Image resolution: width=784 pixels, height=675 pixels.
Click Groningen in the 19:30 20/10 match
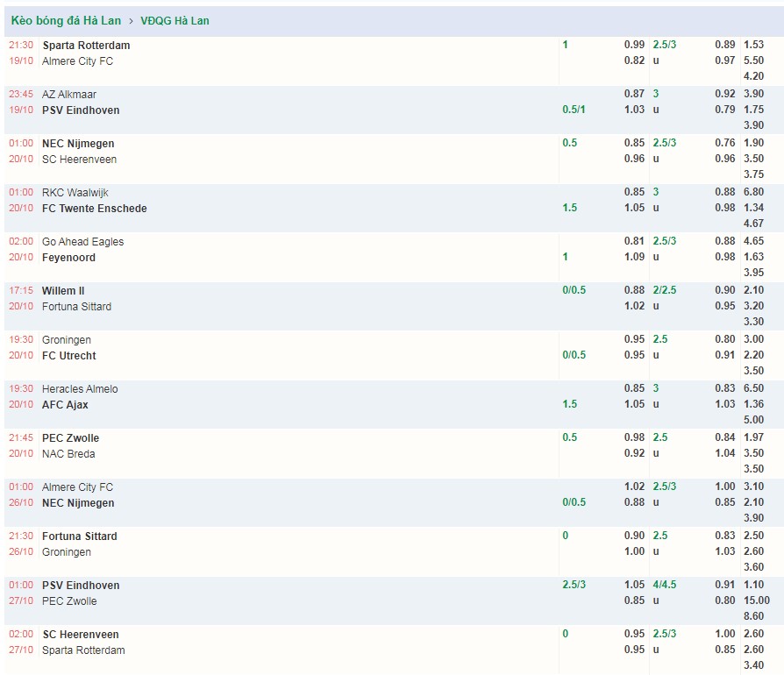click(67, 340)
